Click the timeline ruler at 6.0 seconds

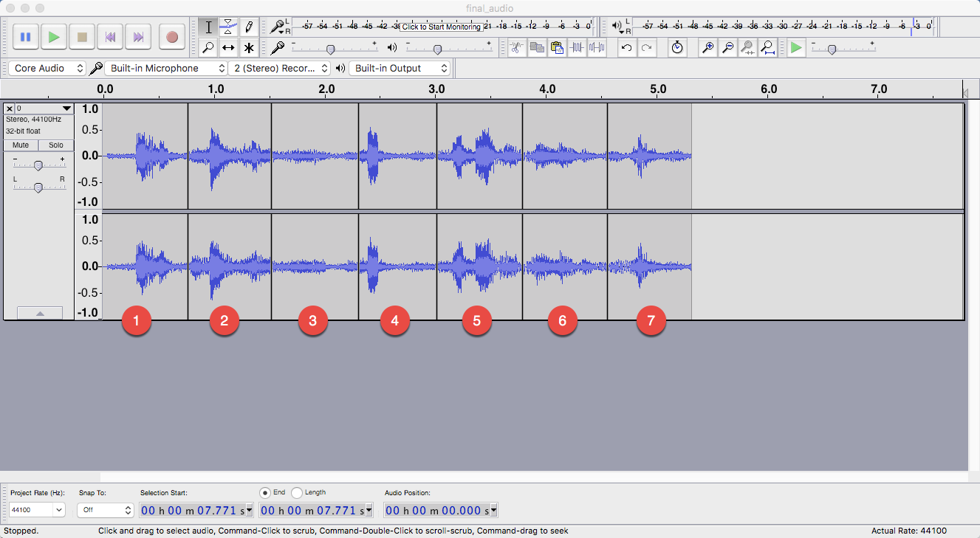[769, 89]
